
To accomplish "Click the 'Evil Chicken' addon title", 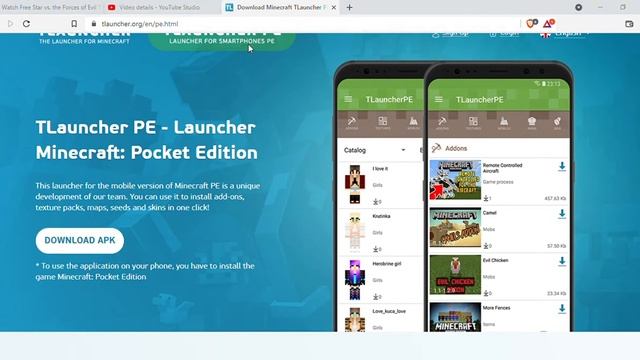I will [496, 260].
